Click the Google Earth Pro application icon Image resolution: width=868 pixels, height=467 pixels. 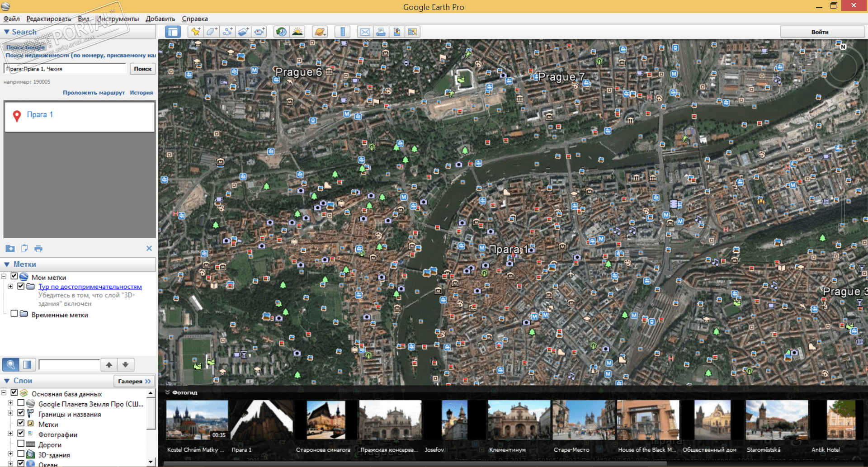(5, 6)
